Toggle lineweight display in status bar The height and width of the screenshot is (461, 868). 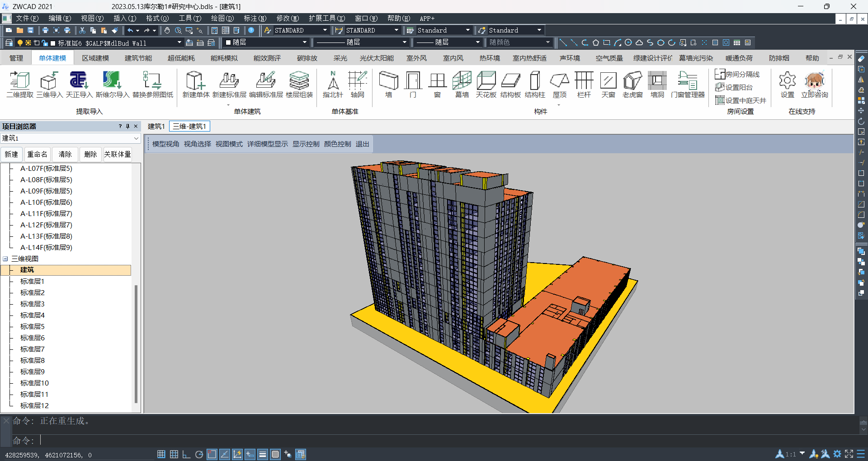click(x=263, y=454)
